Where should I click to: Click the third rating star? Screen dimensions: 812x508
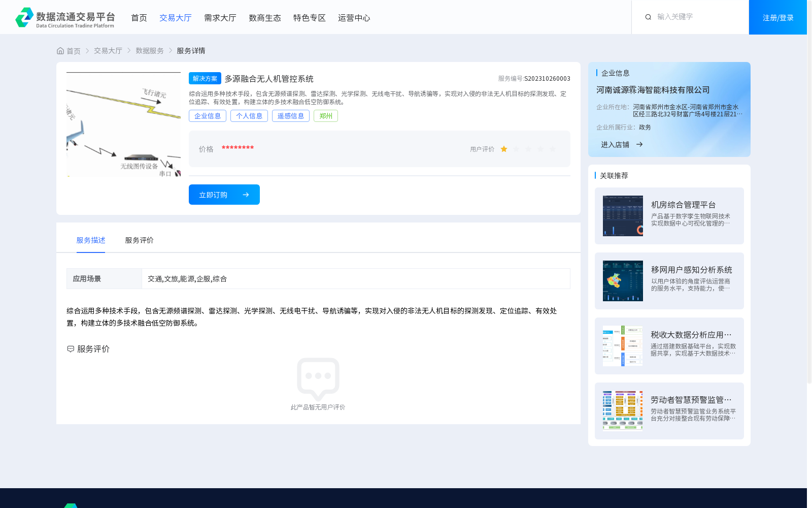528,149
